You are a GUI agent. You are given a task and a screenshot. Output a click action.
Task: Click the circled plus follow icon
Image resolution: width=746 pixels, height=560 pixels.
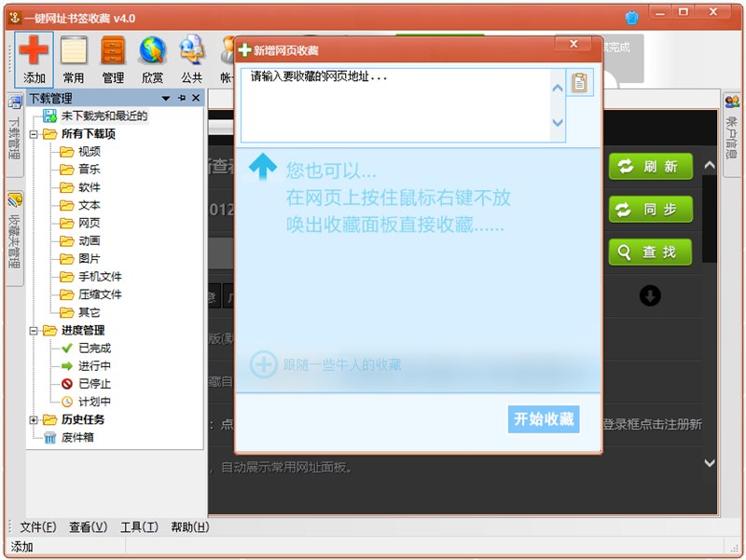point(264,364)
